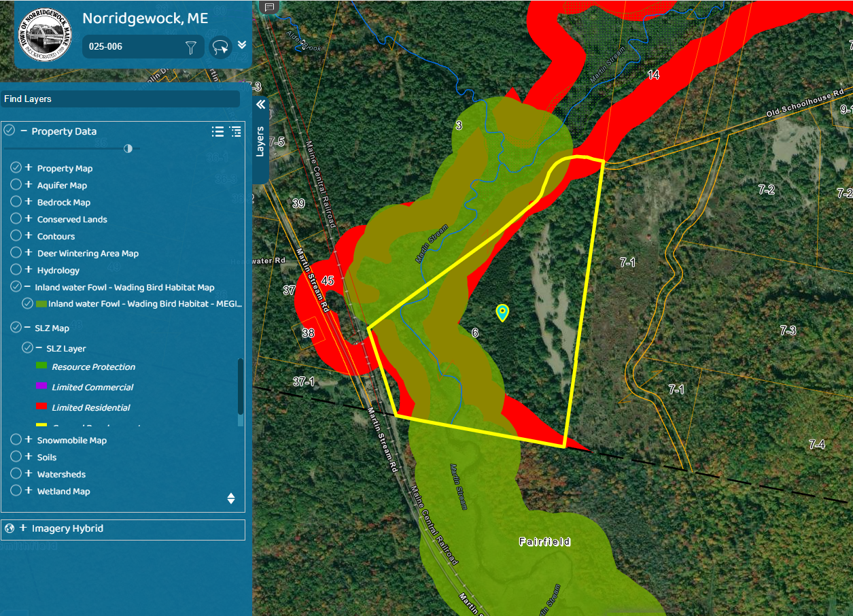The image size is (853, 616).
Task: Uncheck the Inland water Fowl MEGIS sublayer
Action: [27, 303]
